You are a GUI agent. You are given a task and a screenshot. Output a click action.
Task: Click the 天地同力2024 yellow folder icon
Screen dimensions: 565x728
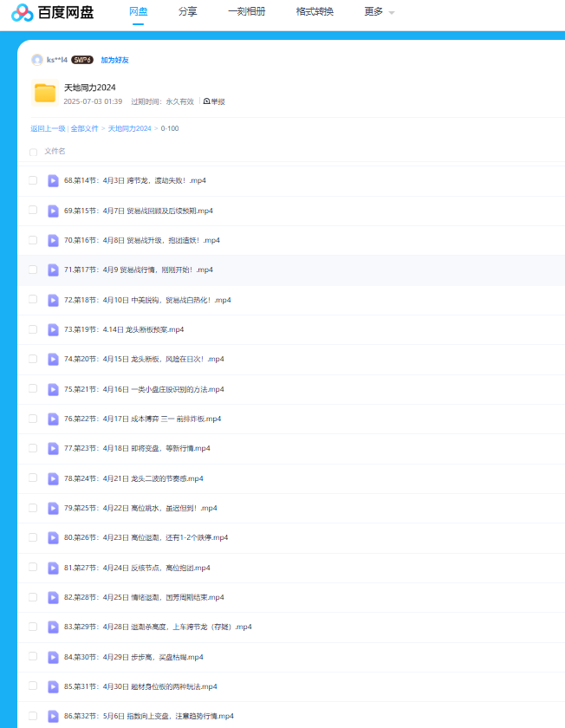[x=45, y=93]
